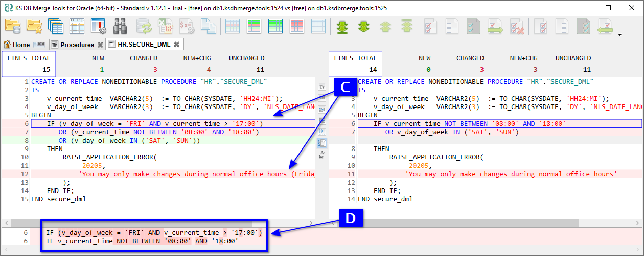644x256 pixels.
Task: Click the refresh database icon
Action: click(144, 26)
